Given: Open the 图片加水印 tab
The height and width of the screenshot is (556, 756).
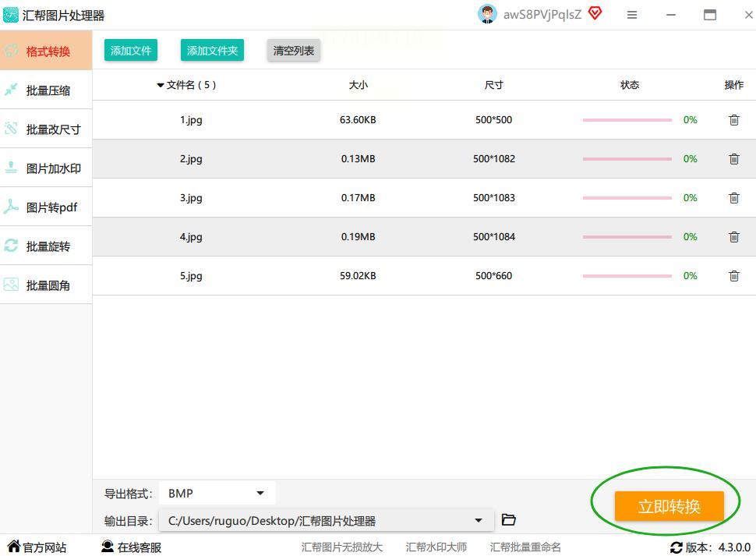Looking at the screenshot, I should [x=46, y=168].
